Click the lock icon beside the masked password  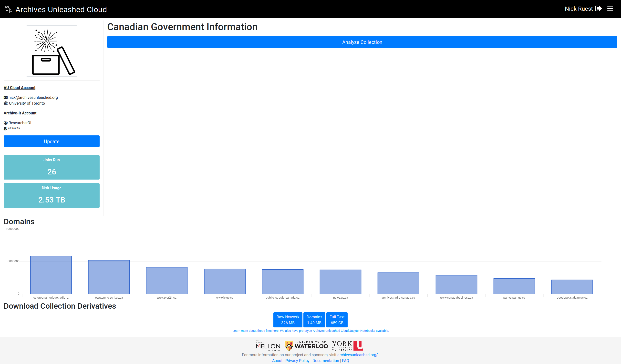tap(5, 129)
